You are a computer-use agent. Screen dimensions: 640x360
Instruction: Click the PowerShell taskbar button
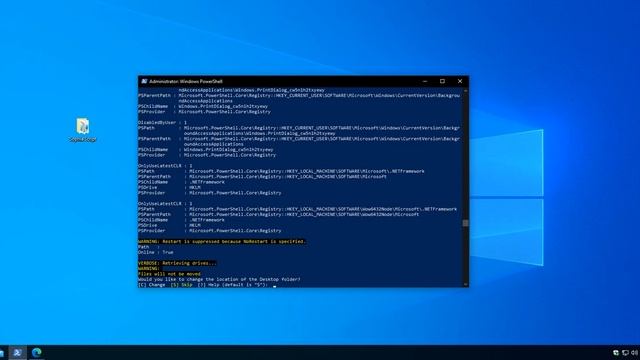click(x=17, y=353)
